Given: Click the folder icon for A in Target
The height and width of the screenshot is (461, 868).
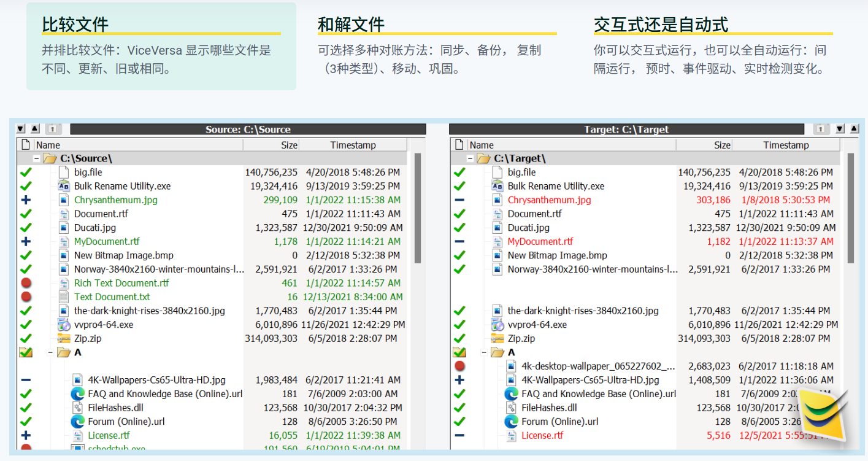Looking at the screenshot, I should tap(497, 352).
